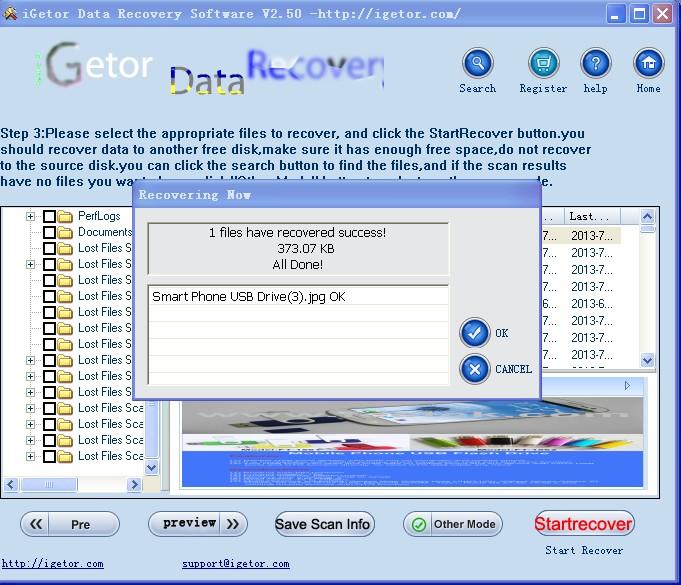Image resolution: width=681 pixels, height=585 pixels.
Task: Click the Recovering Now dialog title bar
Action: pos(337,195)
